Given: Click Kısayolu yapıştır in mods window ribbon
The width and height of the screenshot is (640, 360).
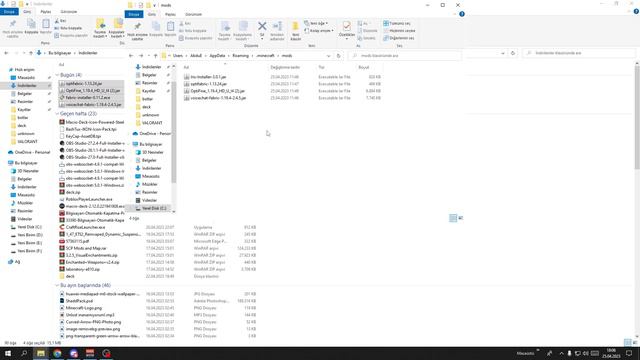Looking at the screenshot, I should [x=196, y=38].
